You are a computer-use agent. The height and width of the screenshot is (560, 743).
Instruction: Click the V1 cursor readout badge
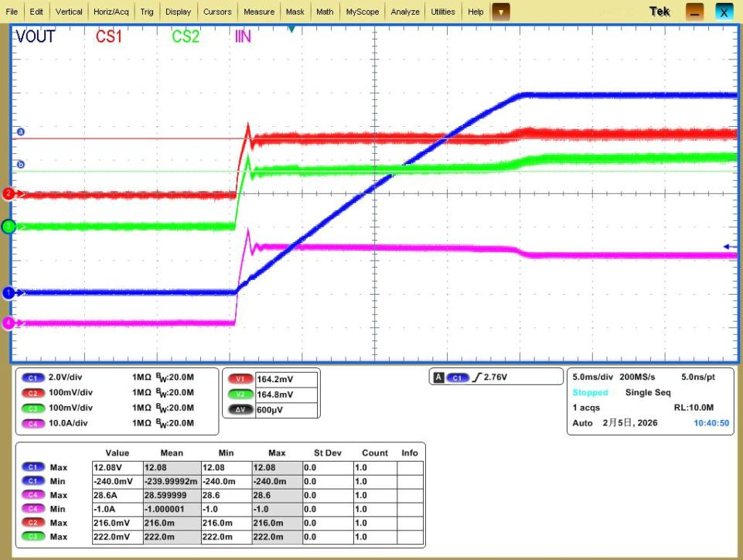[240, 379]
